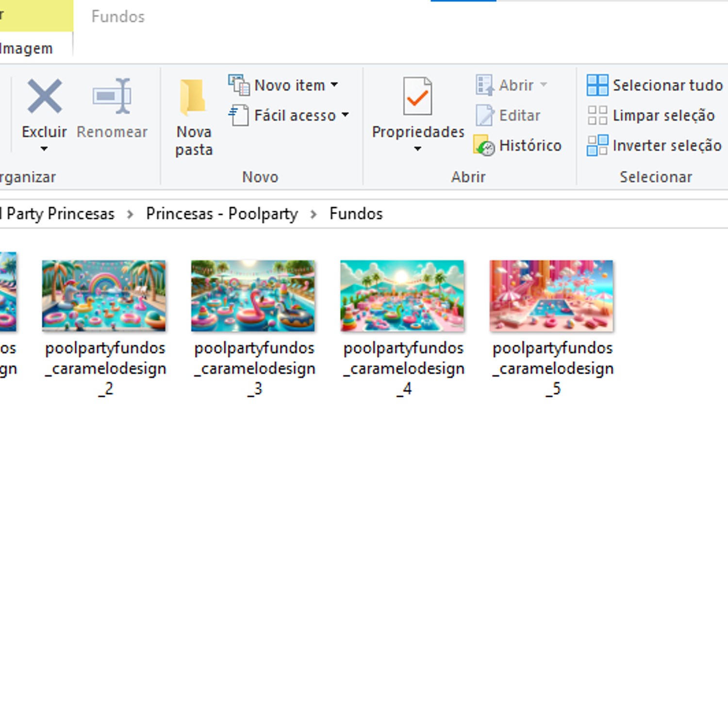This screenshot has width=728, height=728.
Task: Expand the Fácil acesso dropdown
Action: tap(345, 116)
